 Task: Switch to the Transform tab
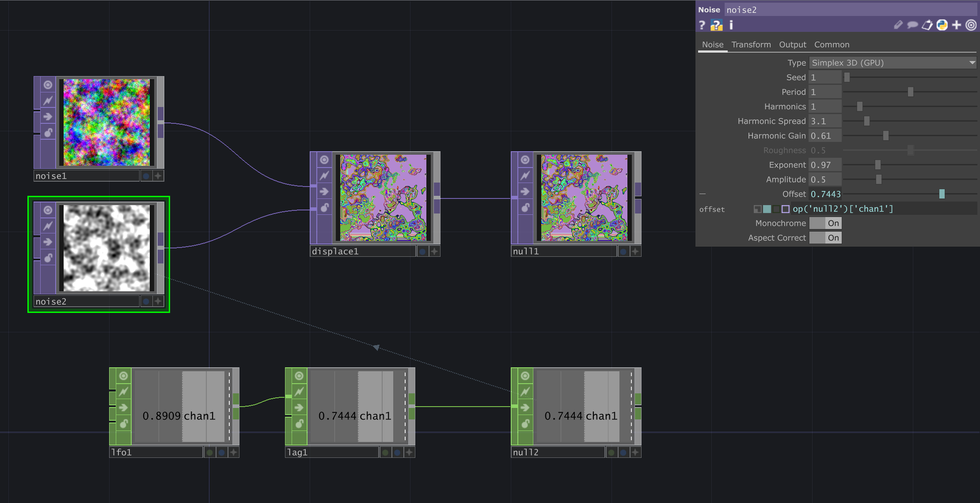tap(751, 45)
